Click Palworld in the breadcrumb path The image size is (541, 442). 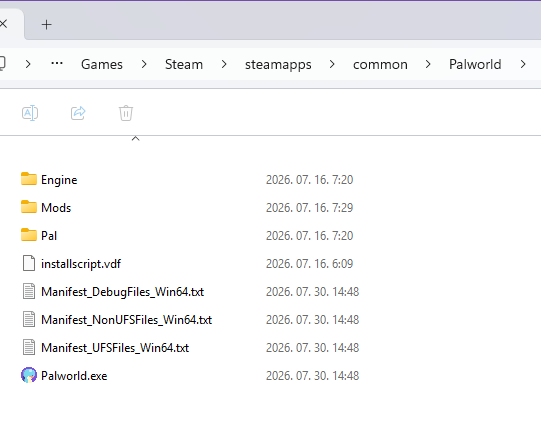tap(475, 65)
